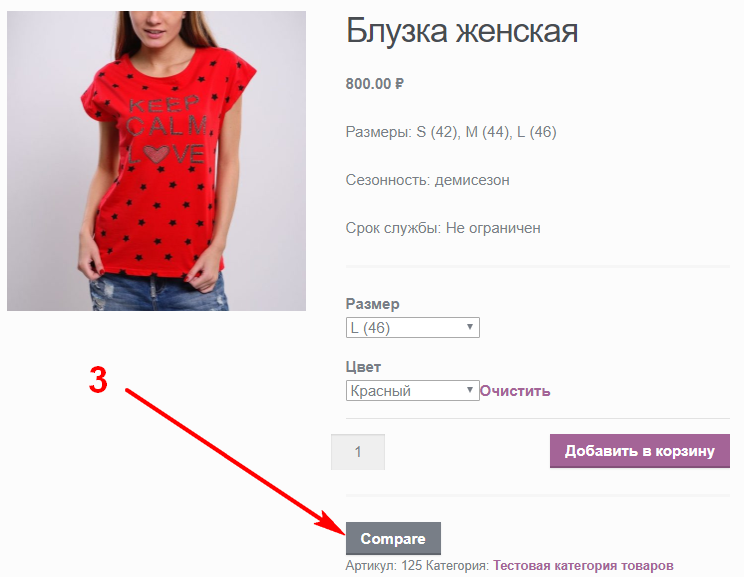Open the Тестовая категория товаров category link
Viewport: 744px width, 577px height.
click(x=583, y=566)
